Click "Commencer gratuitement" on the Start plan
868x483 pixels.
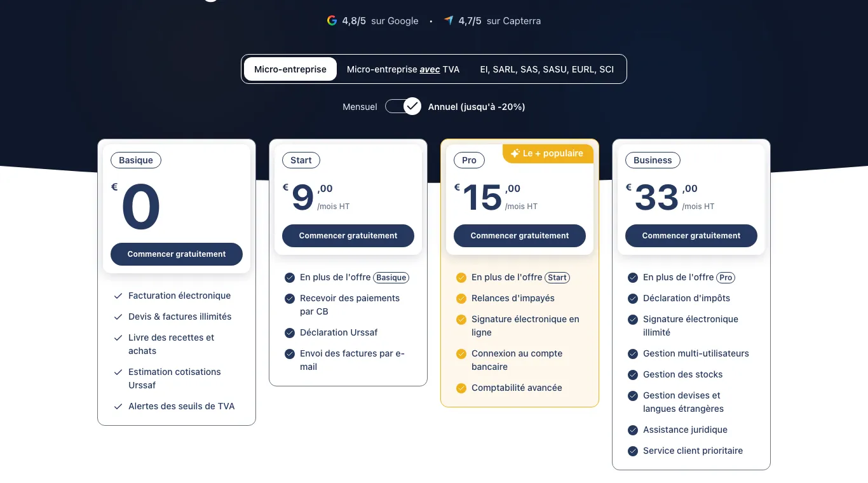(348, 236)
